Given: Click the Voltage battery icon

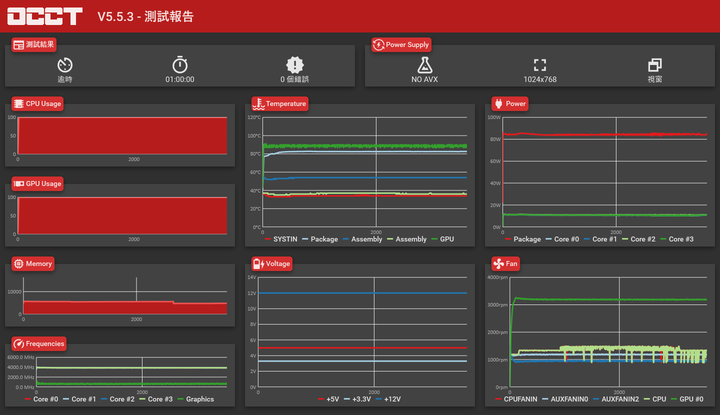Looking at the screenshot, I should 258,264.
